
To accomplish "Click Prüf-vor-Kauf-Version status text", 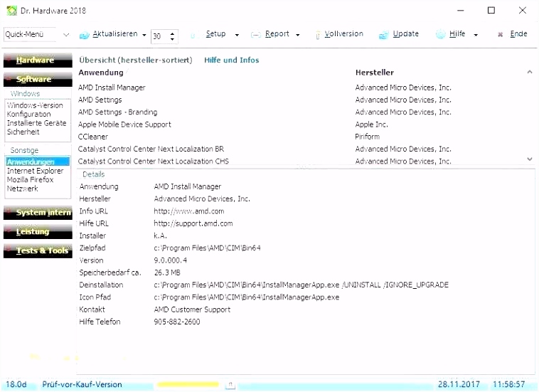I will point(82,385).
